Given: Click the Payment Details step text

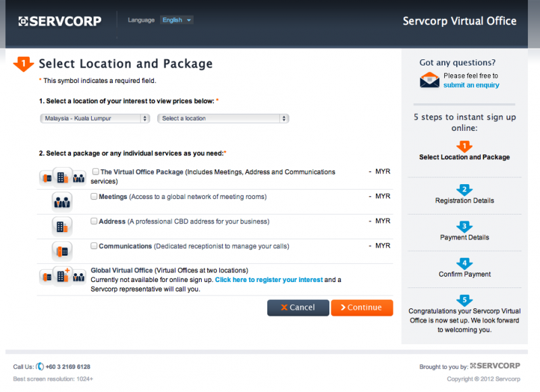Looking at the screenshot, I should pos(464,237).
